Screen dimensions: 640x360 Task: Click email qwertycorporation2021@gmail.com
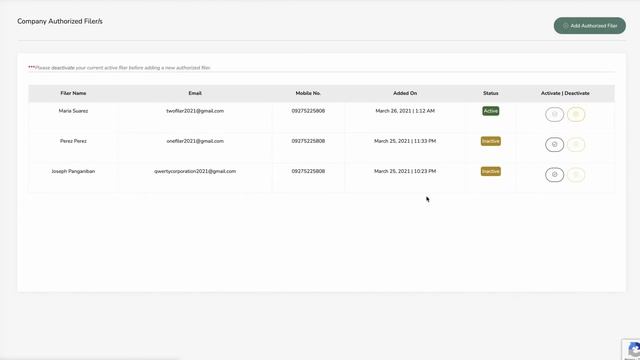coord(195,171)
